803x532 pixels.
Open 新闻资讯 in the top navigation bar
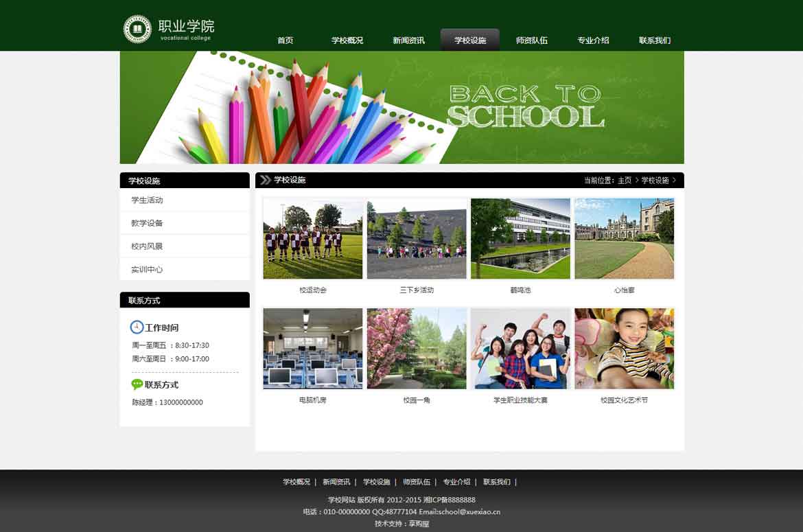click(x=408, y=41)
